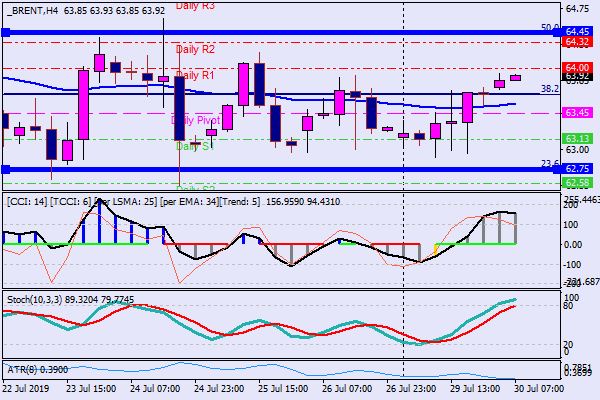
Task: Select the Stoch(10,3,3) indicator label
Action: pos(35,298)
